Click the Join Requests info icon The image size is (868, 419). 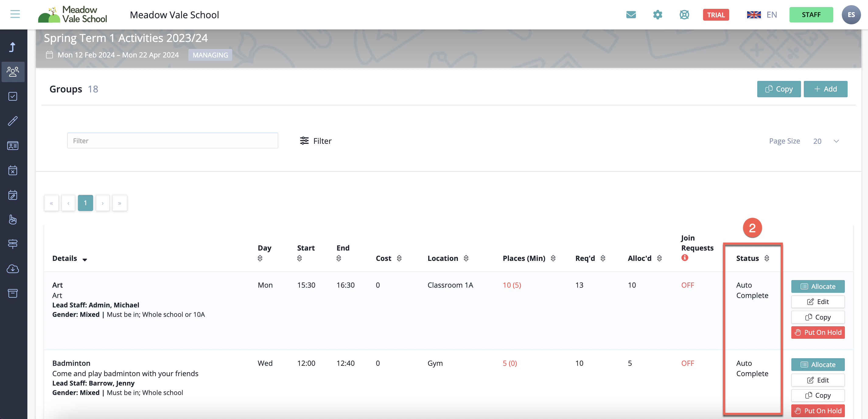click(684, 258)
